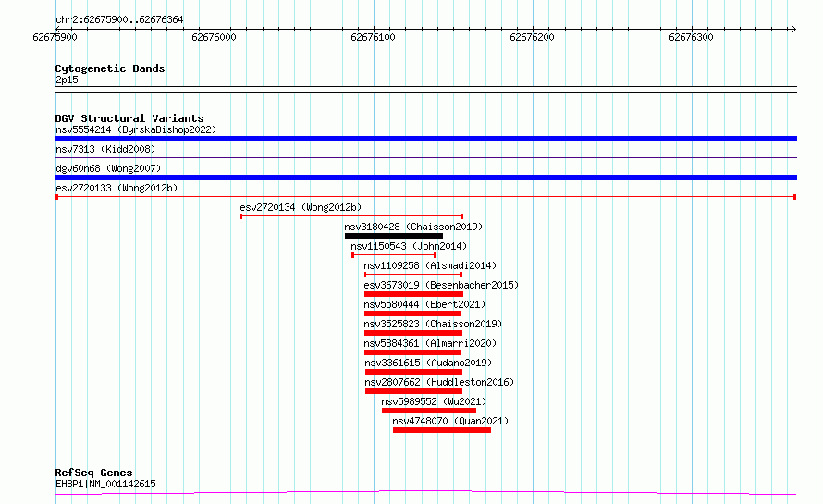Click the black bar for nsv3180428
The width and height of the screenshot is (823, 504).
393,236
